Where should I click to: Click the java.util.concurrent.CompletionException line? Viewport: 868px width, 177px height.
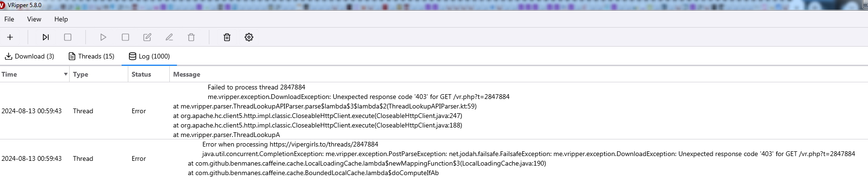[528, 154]
